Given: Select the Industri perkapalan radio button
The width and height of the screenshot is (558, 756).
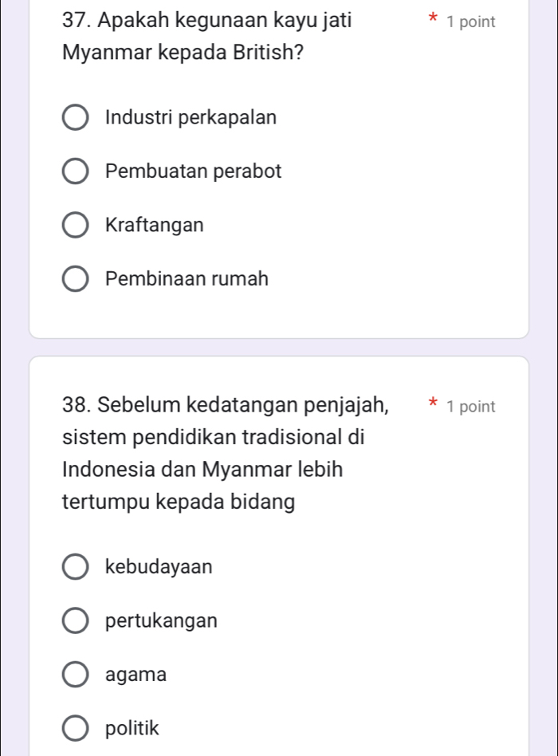Looking at the screenshot, I should pyautogui.click(x=76, y=118).
